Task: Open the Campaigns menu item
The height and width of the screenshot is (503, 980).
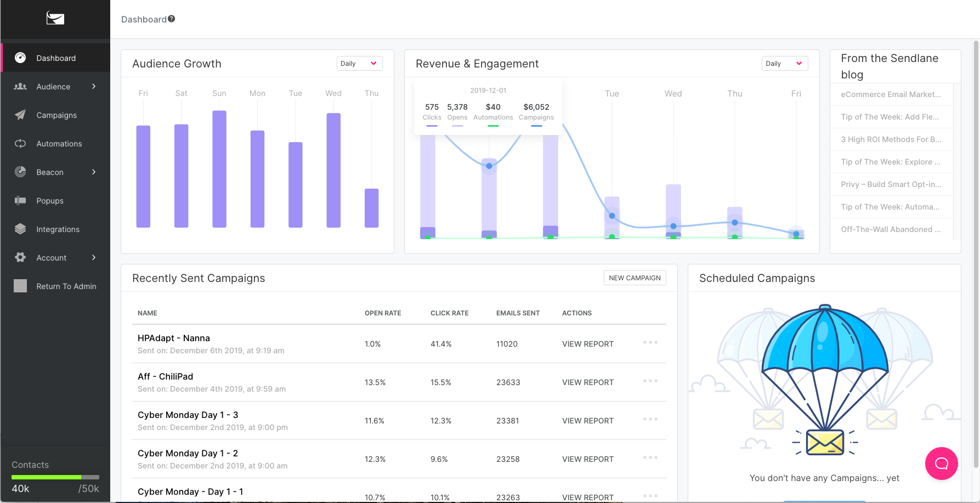Action: [55, 115]
